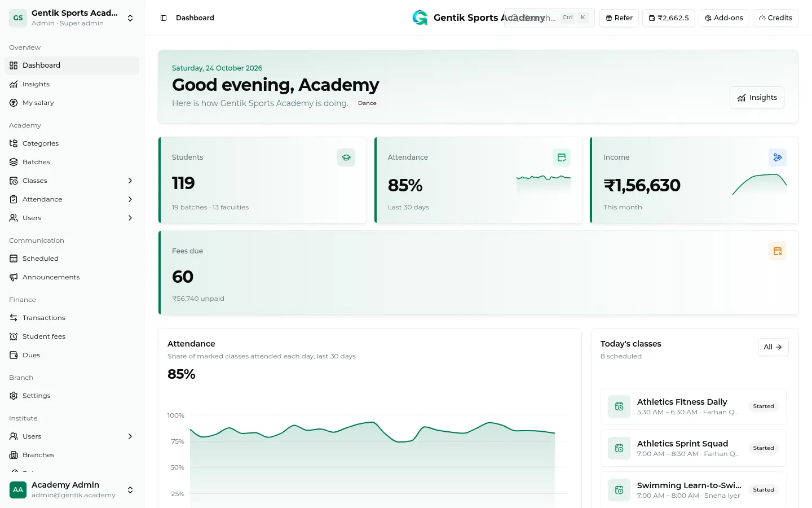
Task: View All of today's classes
Action: [773, 347]
